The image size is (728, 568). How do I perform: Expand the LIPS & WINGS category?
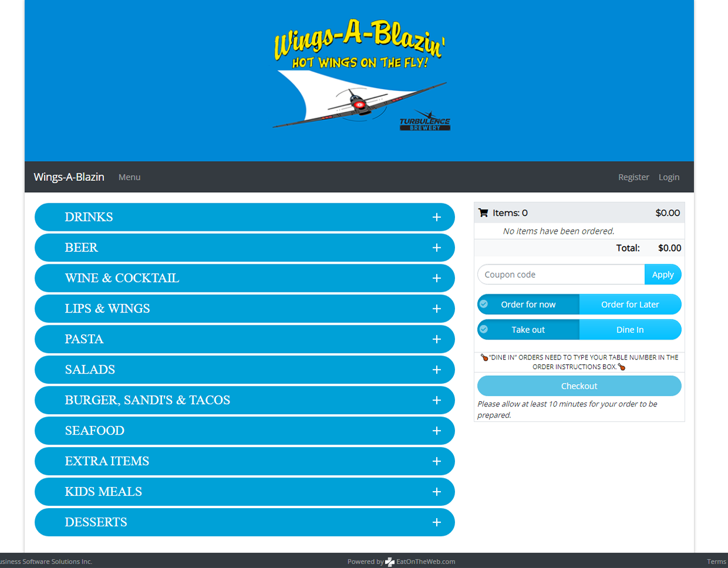point(245,309)
